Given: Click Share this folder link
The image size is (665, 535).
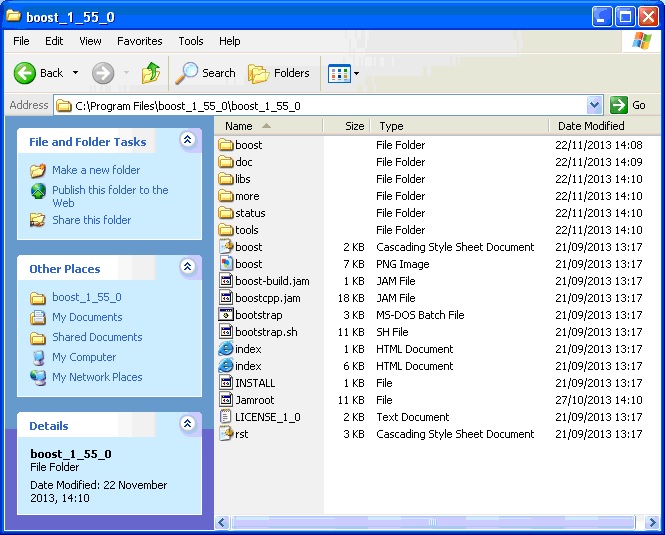Looking at the screenshot, I should (92, 220).
